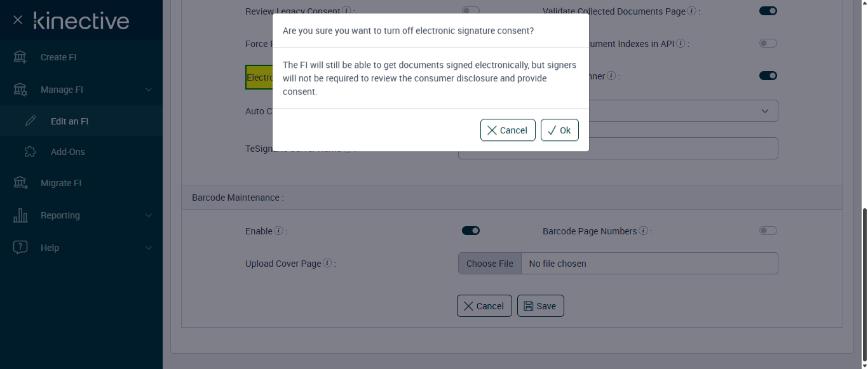
Task: Click the Edit an FI pencil icon
Action: pyautogui.click(x=31, y=121)
